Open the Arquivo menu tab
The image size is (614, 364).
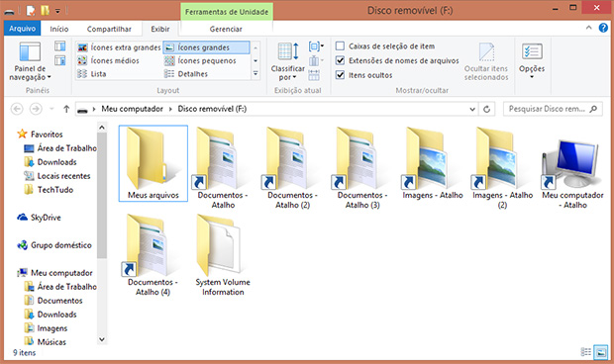pyautogui.click(x=23, y=29)
